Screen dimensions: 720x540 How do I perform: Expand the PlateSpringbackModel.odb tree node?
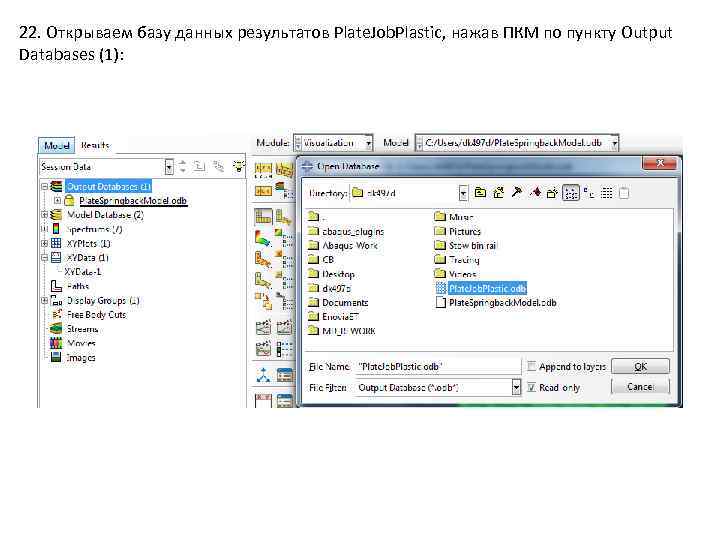pos(57,201)
